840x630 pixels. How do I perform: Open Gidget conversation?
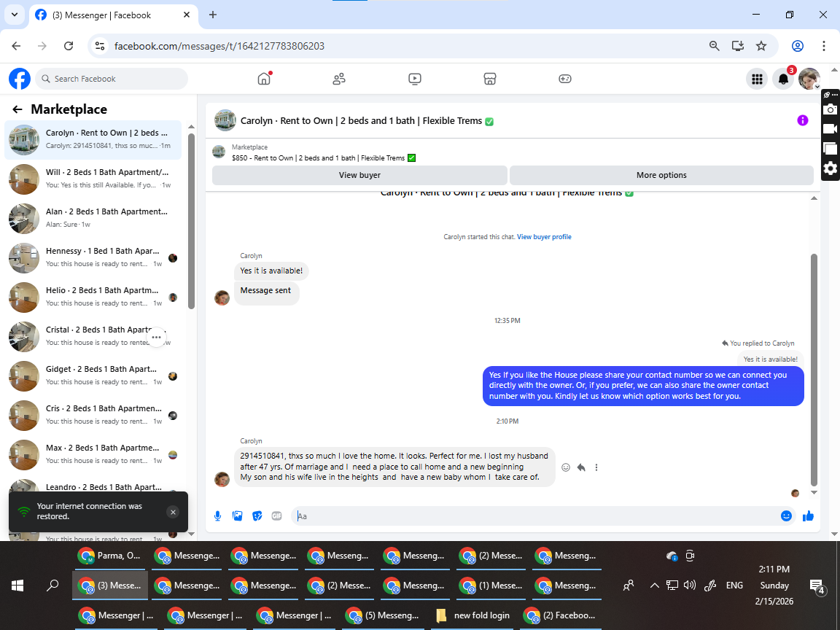coord(93,376)
